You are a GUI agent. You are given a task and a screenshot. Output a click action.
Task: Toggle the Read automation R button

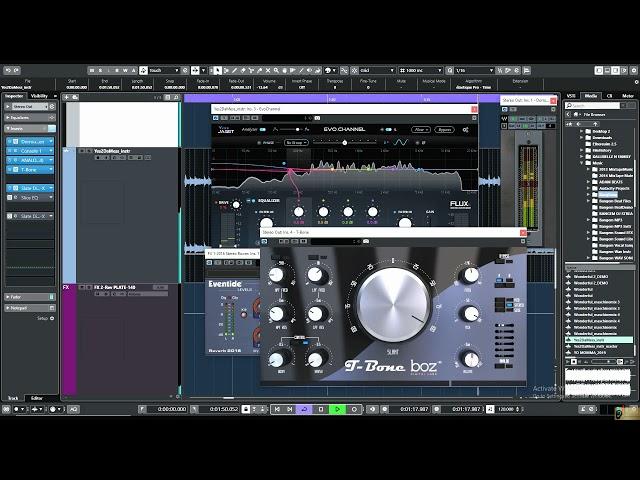pyautogui.click(x=117, y=70)
